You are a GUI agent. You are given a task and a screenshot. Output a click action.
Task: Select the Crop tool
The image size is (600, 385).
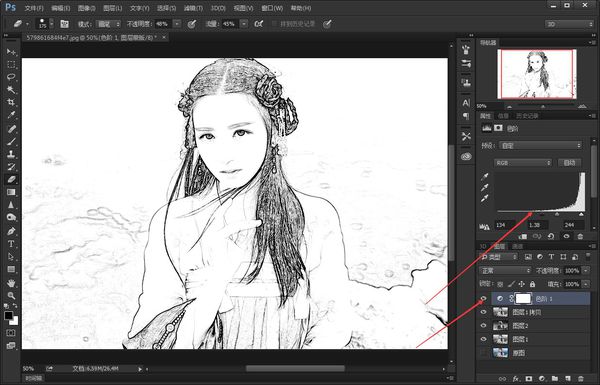pyautogui.click(x=11, y=102)
